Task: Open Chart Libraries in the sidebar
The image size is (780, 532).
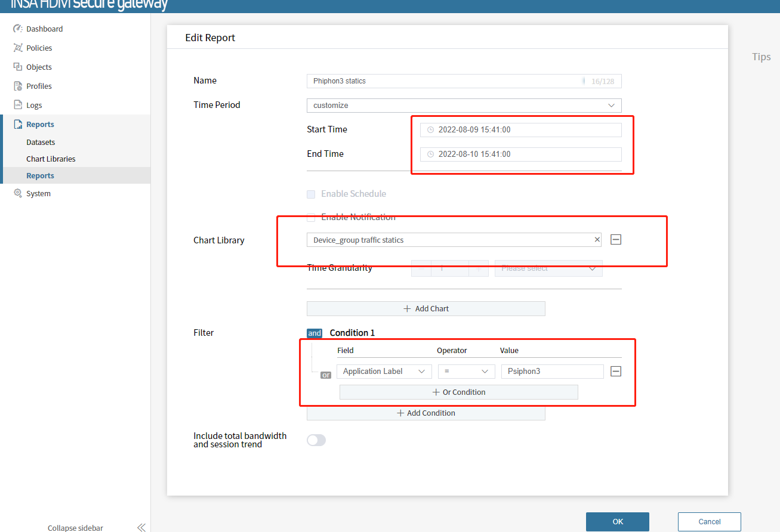Action: click(x=51, y=159)
